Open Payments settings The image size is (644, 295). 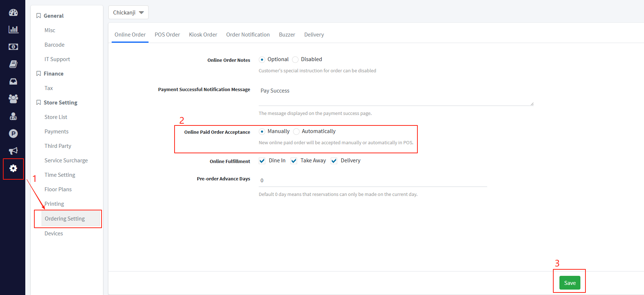click(x=56, y=131)
